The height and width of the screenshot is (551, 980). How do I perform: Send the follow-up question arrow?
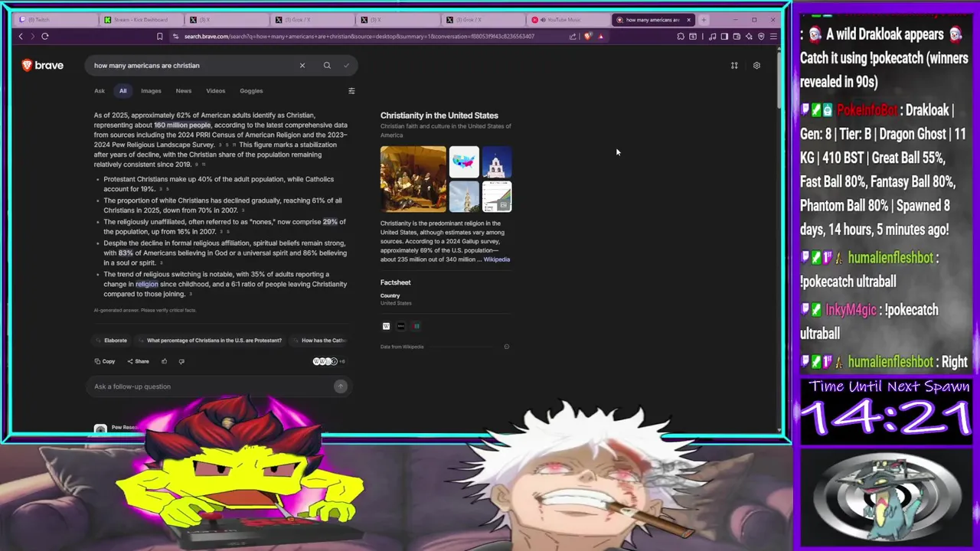tap(341, 386)
